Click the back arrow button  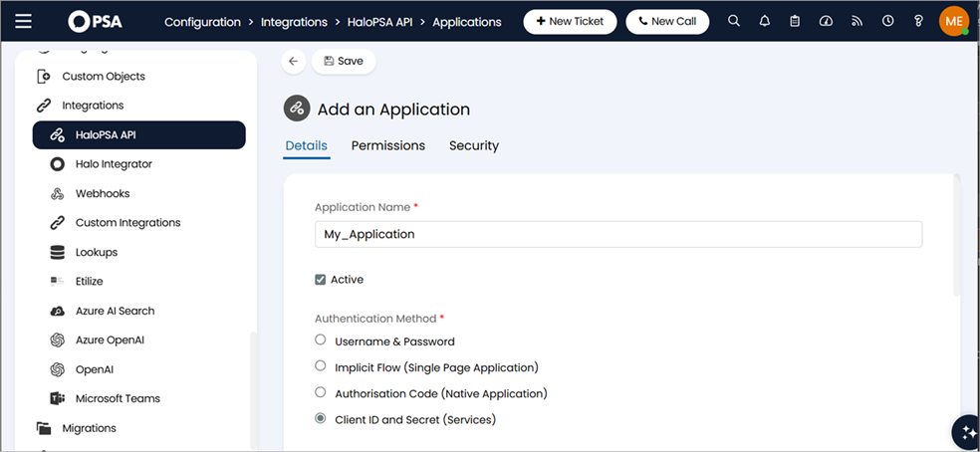click(x=294, y=62)
